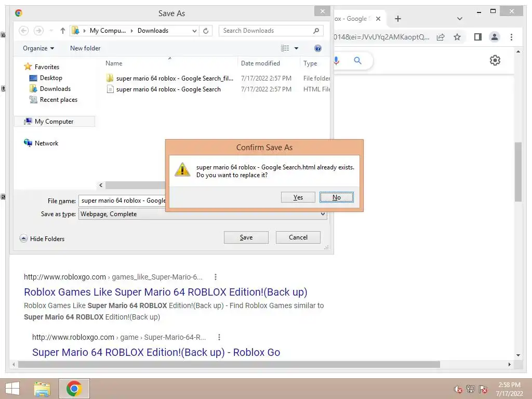Sort by the Name column header
The width and height of the screenshot is (532, 399).
coord(114,63)
